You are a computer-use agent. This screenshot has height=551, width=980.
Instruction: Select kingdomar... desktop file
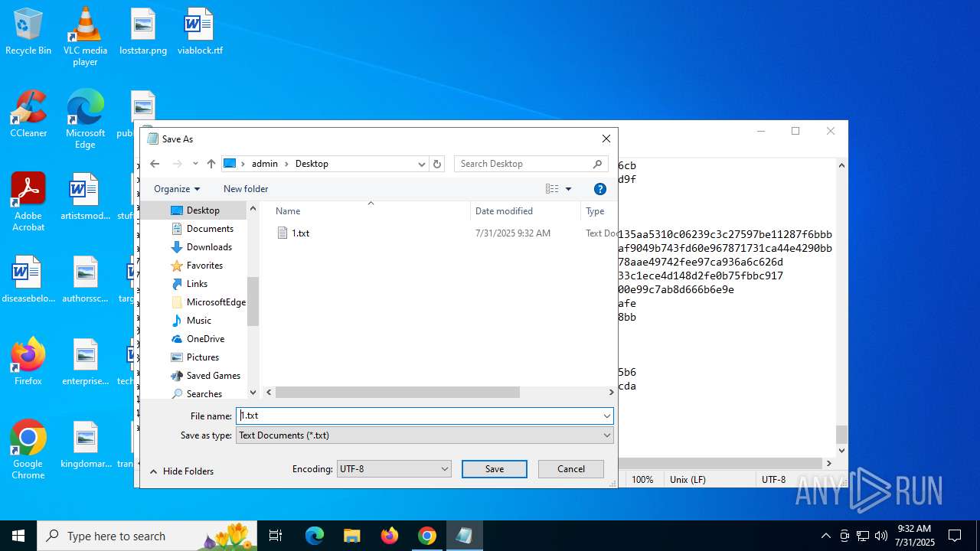click(x=86, y=445)
